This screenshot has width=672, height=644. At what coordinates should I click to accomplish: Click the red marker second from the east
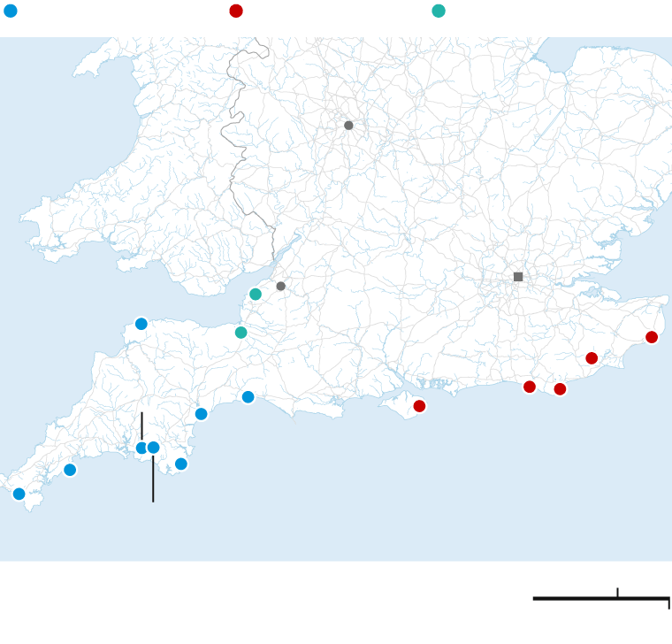(592, 358)
